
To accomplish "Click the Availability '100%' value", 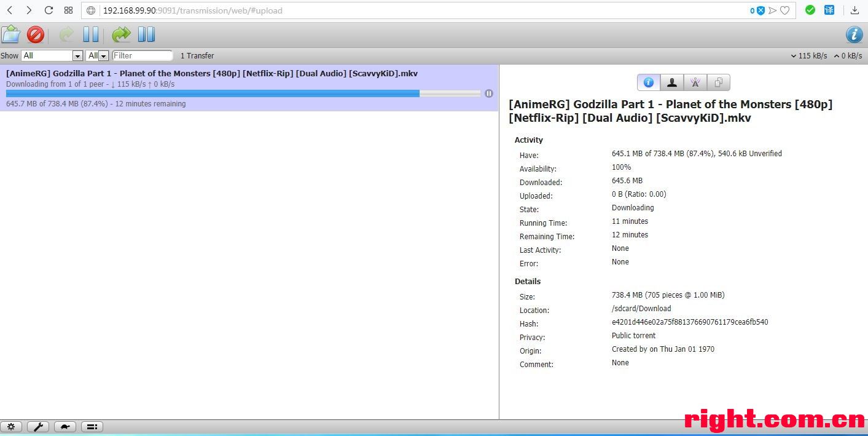I will click(x=621, y=167).
